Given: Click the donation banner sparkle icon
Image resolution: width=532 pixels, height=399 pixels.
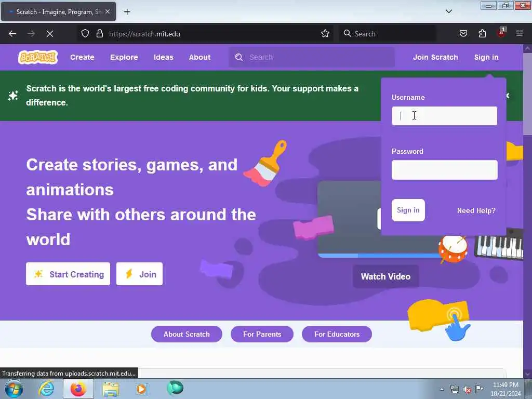Looking at the screenshot, I should (13, 96).
